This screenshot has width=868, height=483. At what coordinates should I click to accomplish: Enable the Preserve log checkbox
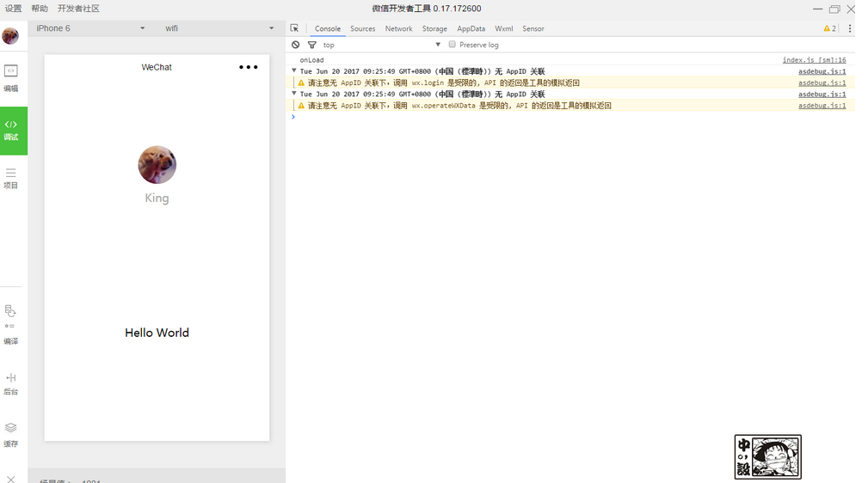coord(452,45)
